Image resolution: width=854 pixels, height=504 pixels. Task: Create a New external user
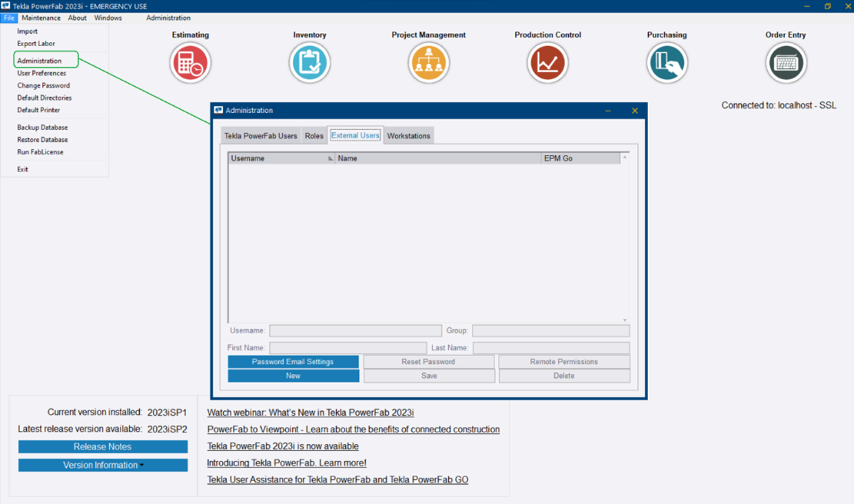click(x=293, y=376)
